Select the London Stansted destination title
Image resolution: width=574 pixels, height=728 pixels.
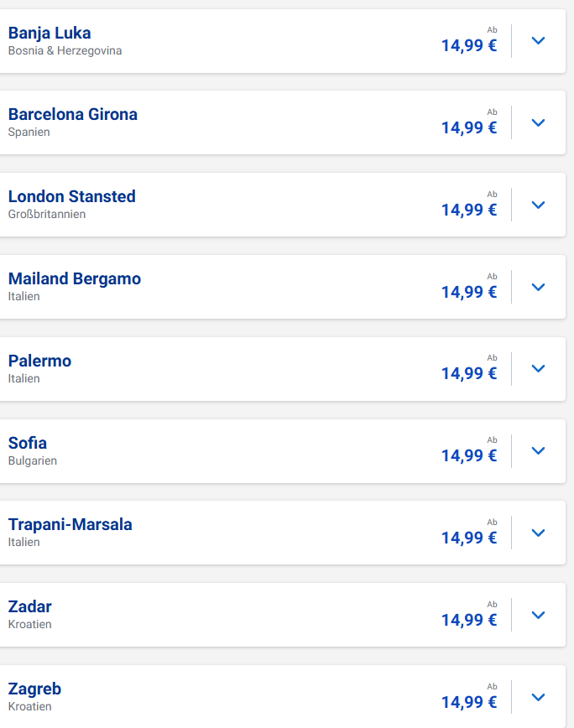72,197
